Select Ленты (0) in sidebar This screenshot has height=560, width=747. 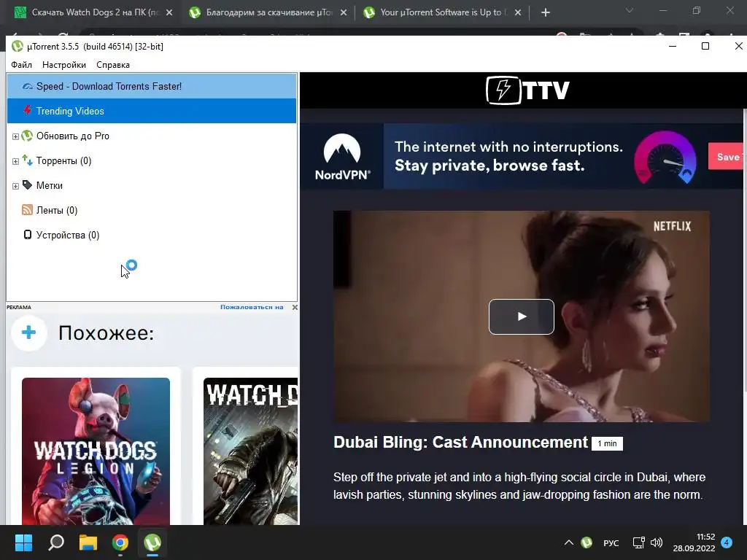coord(57,210)
